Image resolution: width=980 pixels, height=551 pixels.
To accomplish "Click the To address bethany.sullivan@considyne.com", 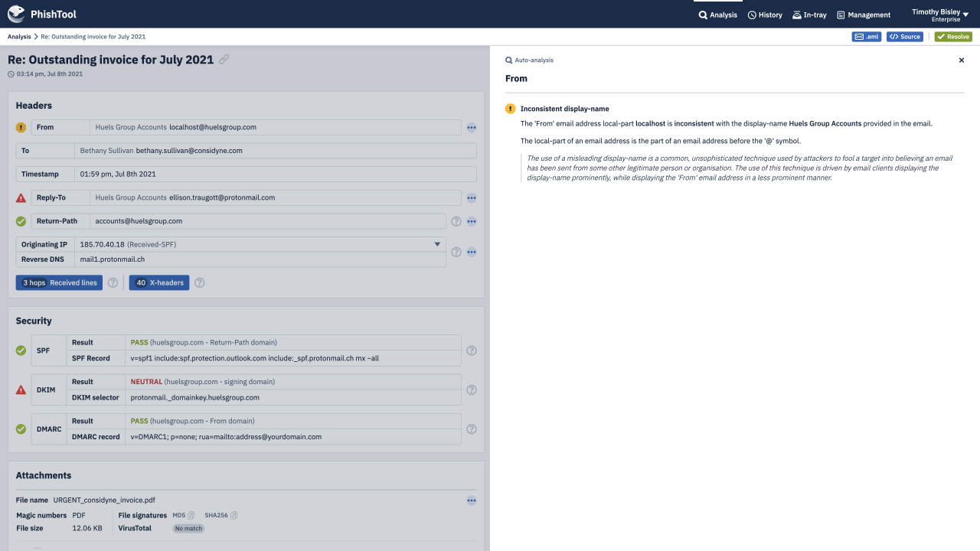I will coord(189,151).
